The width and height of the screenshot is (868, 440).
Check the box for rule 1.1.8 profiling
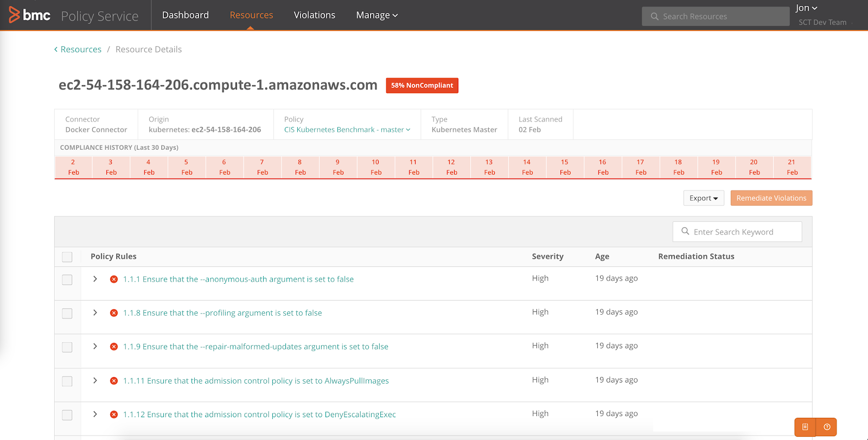(67, 314)
